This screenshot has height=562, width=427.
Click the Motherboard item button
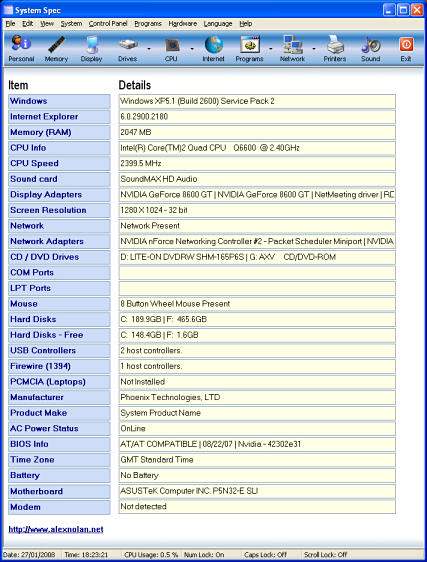(x=59, y=491)
